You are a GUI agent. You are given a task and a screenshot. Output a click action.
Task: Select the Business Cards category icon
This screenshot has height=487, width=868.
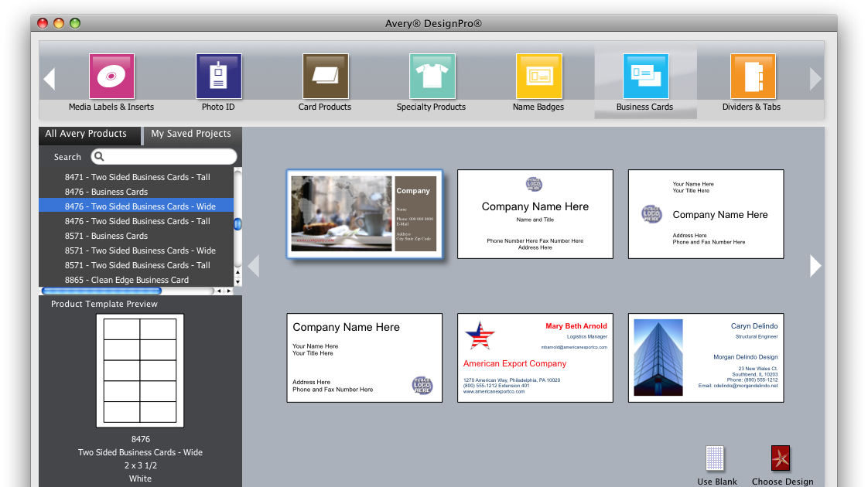point(646,77)
